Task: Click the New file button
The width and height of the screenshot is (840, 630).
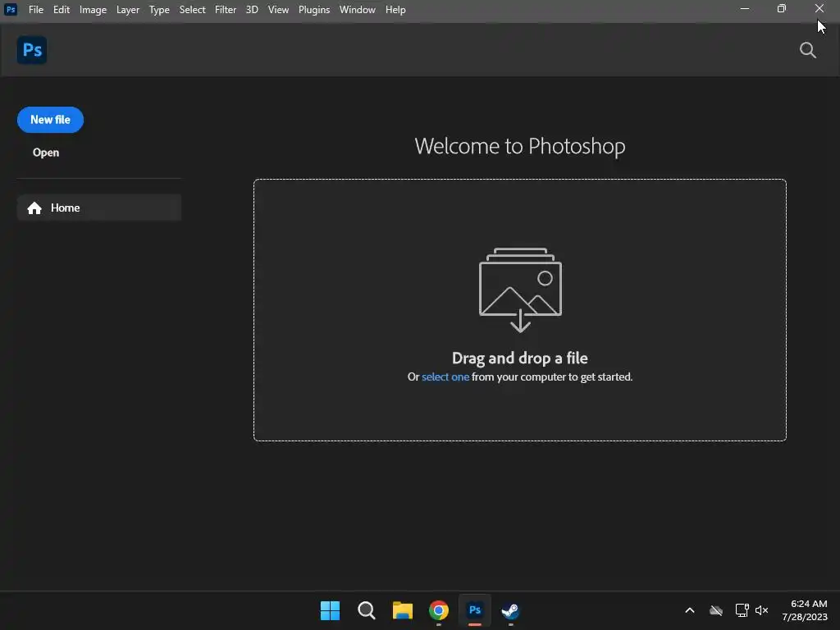Action: 50,120
